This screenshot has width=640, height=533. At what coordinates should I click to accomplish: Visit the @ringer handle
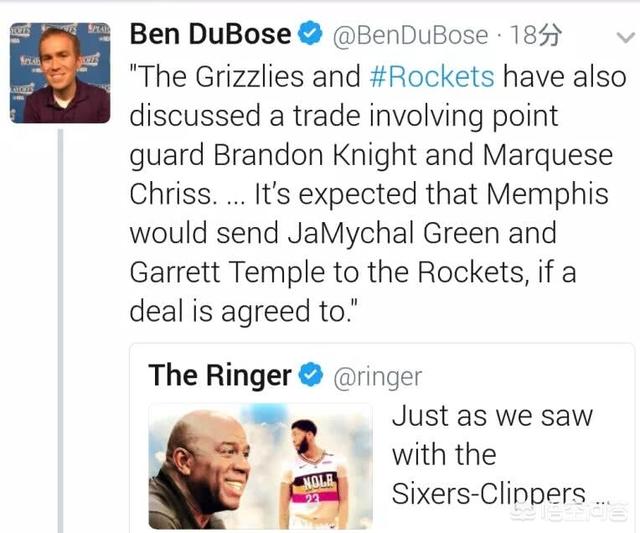(x=378, y=376)
